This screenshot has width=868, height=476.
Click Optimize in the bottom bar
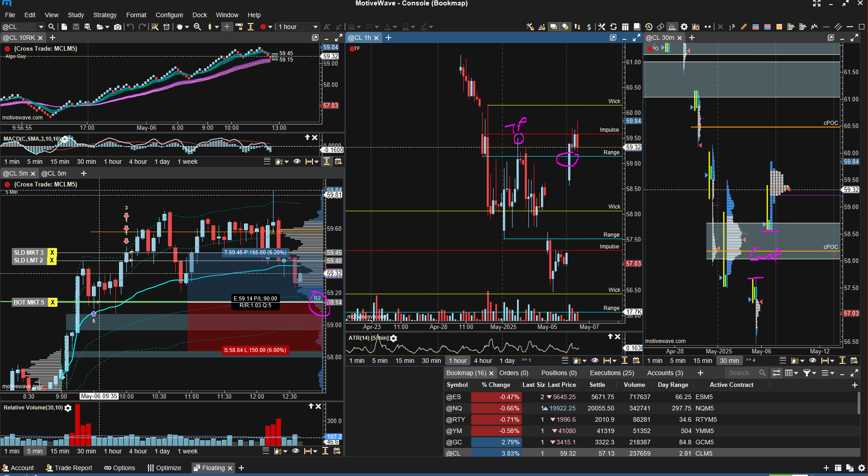click(x=164, y=468)
